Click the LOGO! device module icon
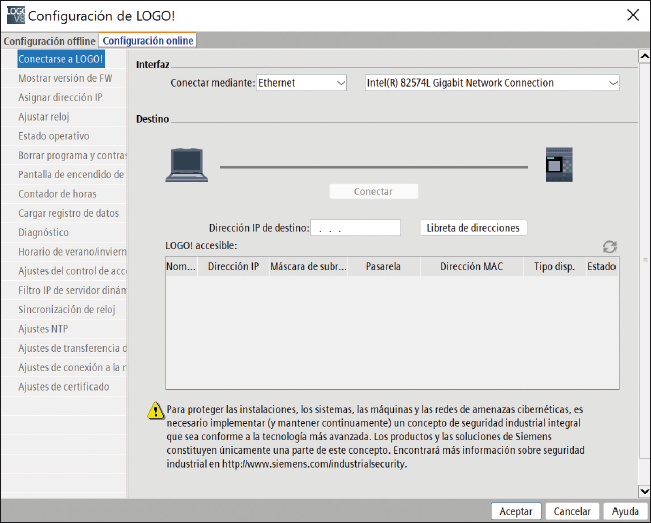Viewport: 651px width, 523px height. click(x=558, y=165)
